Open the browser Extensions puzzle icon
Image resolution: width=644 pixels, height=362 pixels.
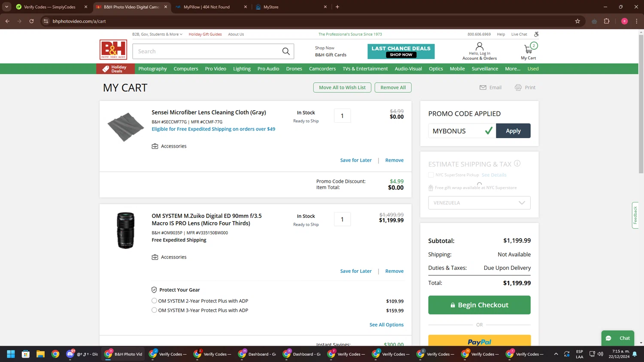pos(607,21)
